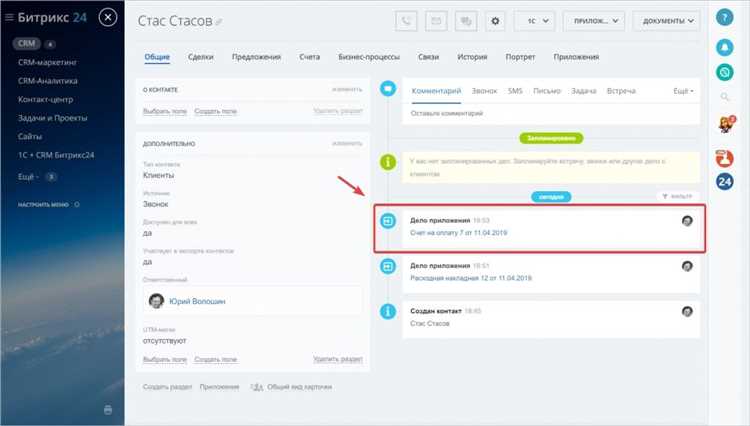Open settings gear icon button
This screenshot has width=750, height=426.
tap(495, 21)
